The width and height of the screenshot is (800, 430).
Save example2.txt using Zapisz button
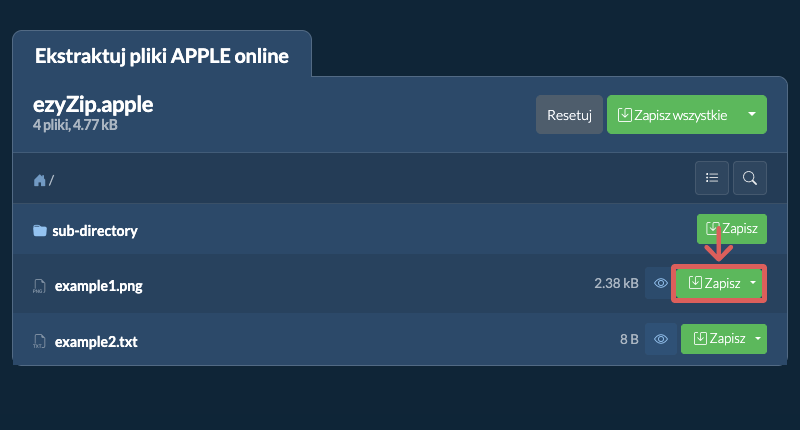click(715, 339)
